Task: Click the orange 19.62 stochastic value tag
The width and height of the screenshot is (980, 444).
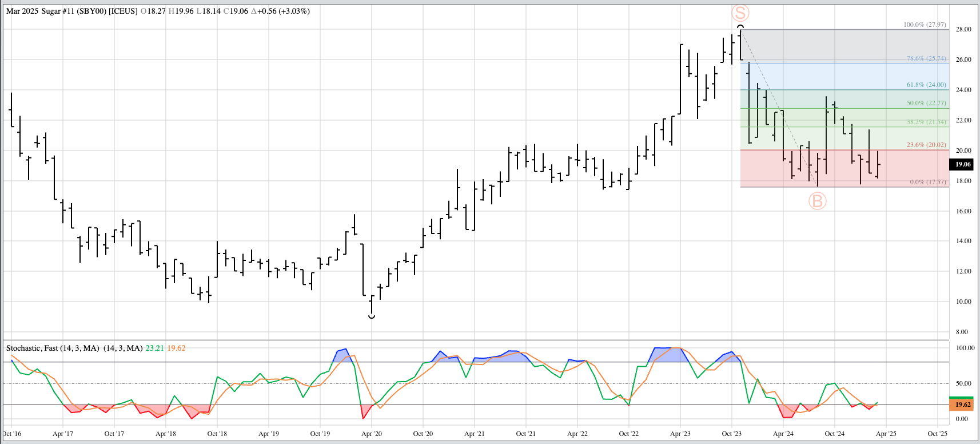Action: 963,405
